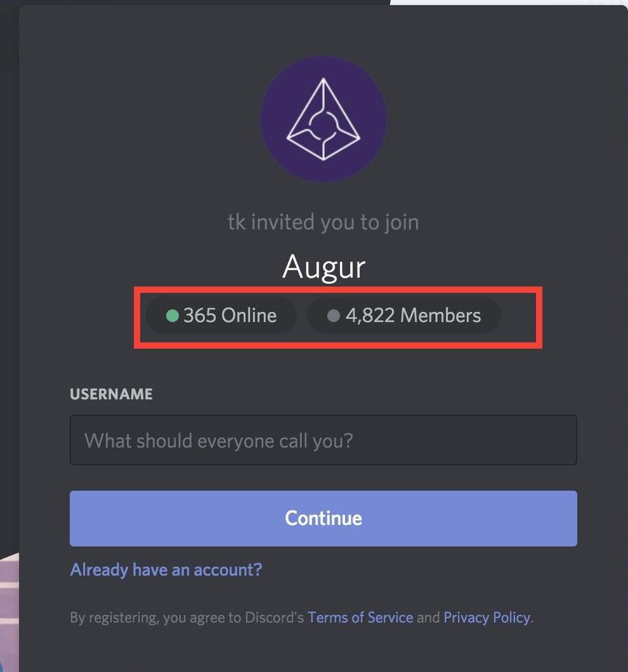The width and height of the screenshot is (628, 672).
Task: Click the white background area at the top right
Action: [x=507, y=2]
